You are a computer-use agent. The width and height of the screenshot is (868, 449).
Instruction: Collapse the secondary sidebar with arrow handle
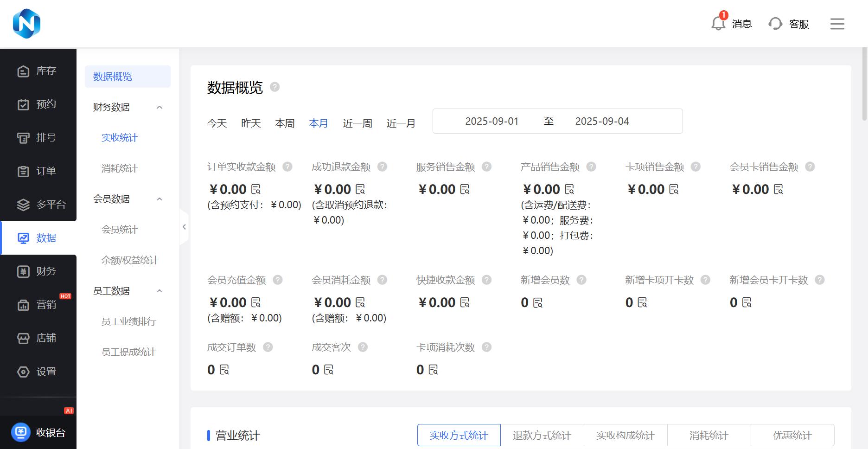pos(184,227)
